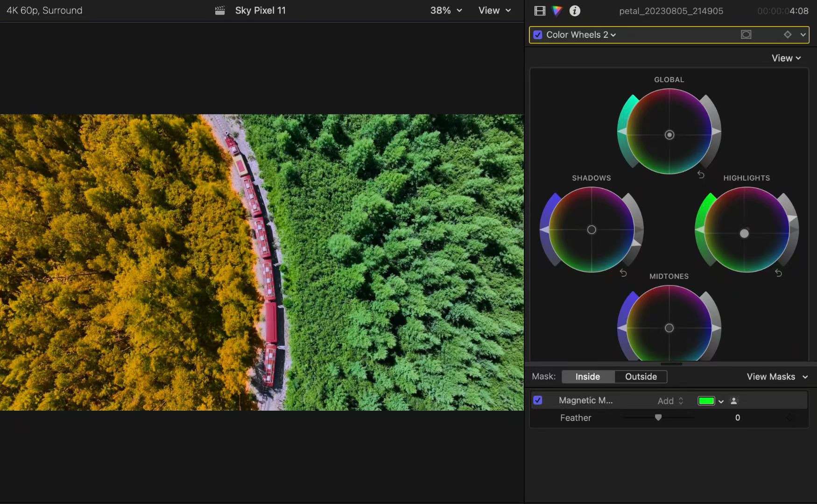
Task: Click the Feather slider handle
Action: (658, 417)
